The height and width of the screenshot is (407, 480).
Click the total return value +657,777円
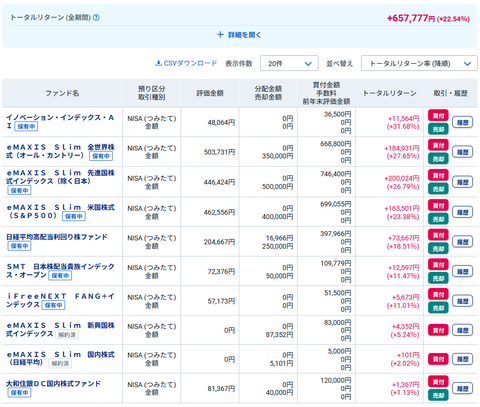pos(411,18)
